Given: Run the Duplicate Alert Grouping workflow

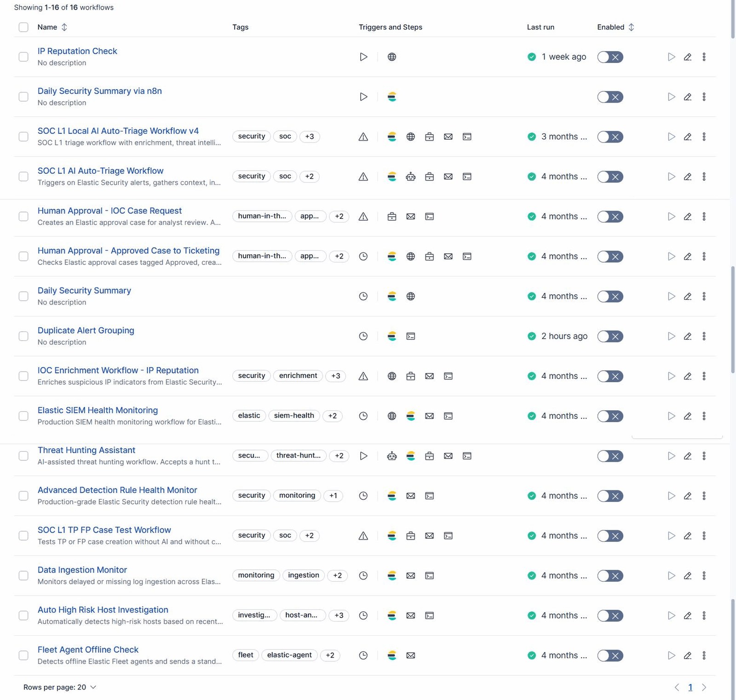Looking at the screenshot, I should click(671, 336).
